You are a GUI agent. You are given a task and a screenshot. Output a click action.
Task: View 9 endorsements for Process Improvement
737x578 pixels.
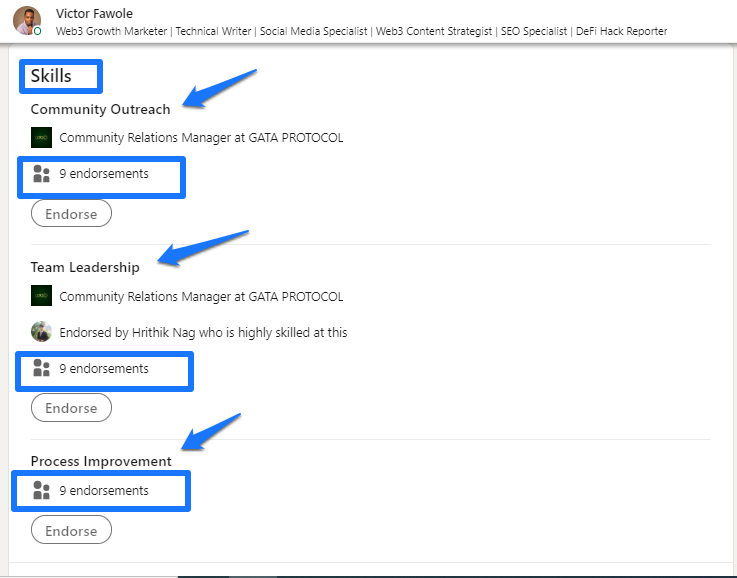coord(104,491)
